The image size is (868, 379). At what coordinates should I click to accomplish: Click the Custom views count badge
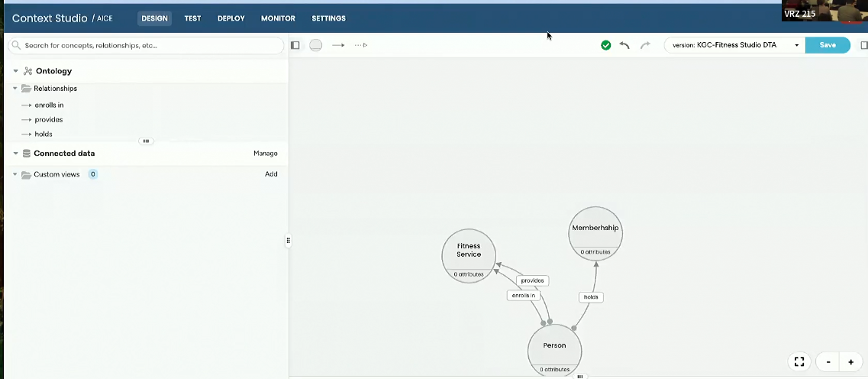pyautogui.click(x=93, y=174)
